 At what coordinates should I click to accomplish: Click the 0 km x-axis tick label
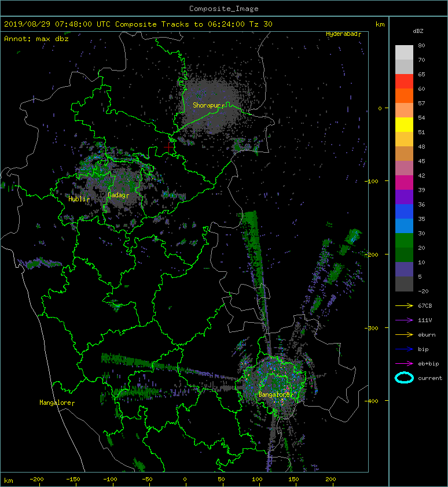(185, 479)
